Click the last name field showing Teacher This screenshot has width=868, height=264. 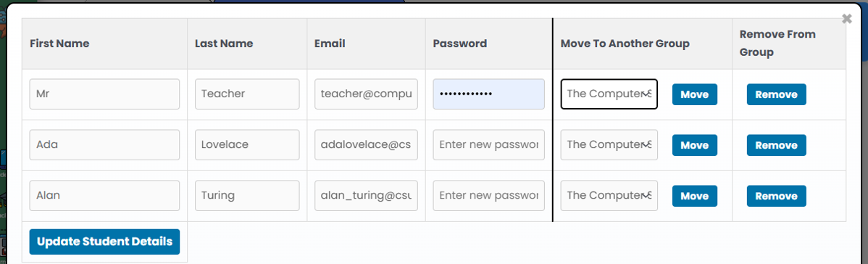coord(247,94)
